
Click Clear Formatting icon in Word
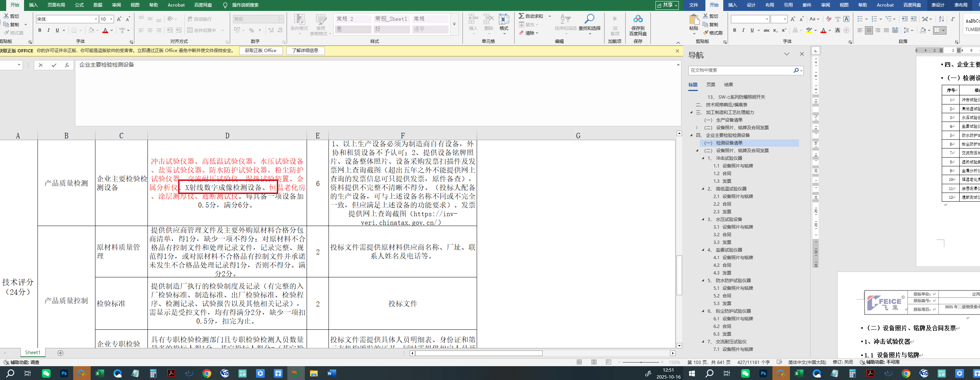tap(828, 19)
